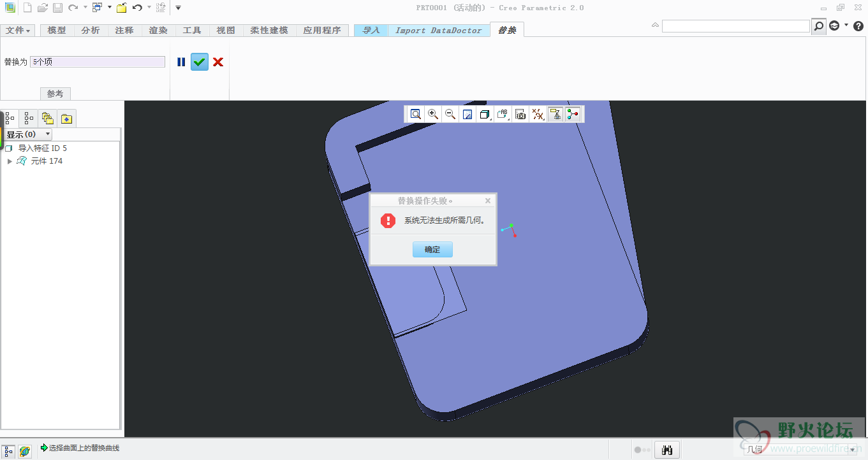Click the 替换为 collector field showing 5个项
The height and width of the screenshot is (460, 868).
[x=98, y=62]
